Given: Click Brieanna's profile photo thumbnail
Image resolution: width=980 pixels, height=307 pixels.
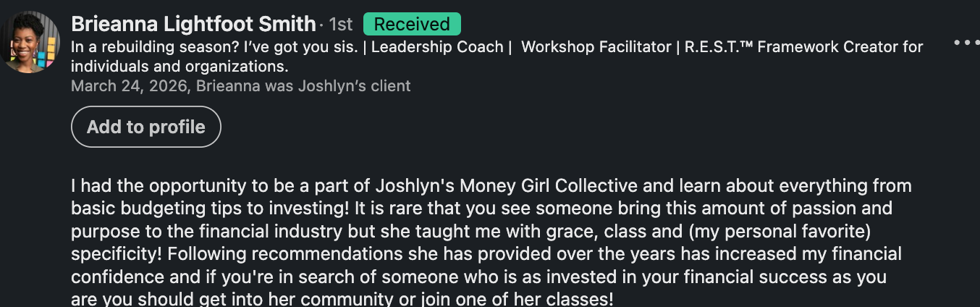Looking at the screenshot, I should tap(31, 42).
